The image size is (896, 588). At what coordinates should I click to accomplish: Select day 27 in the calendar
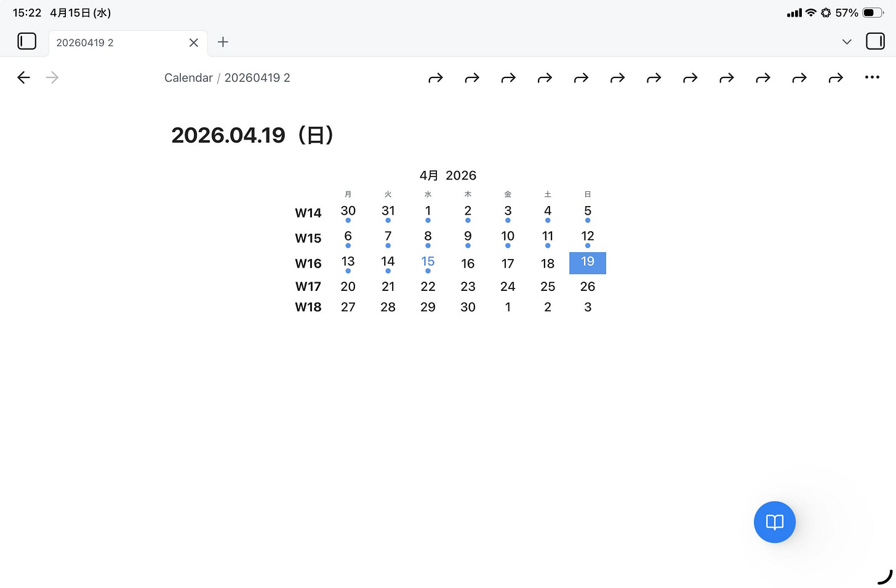tap(348, 307)
